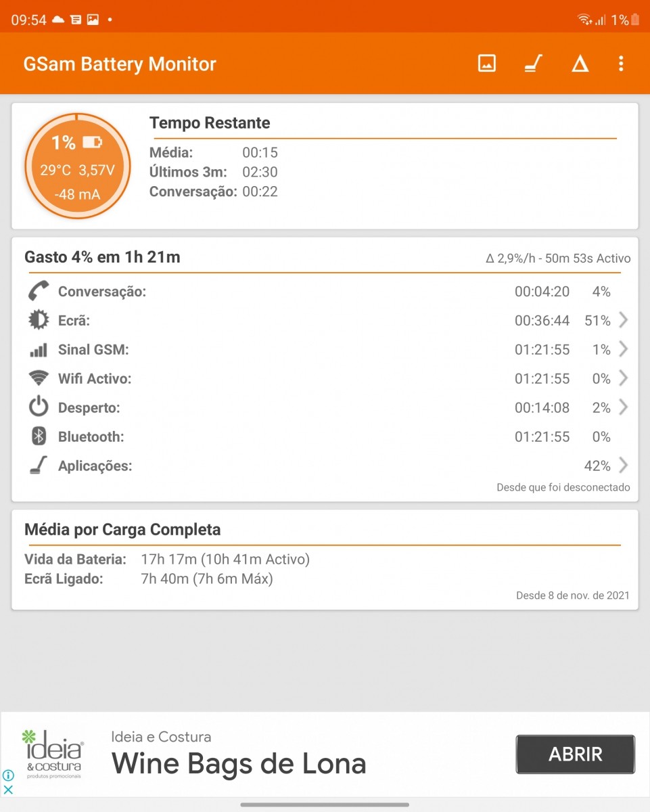Tap the Bluetooth icon in usage list
The height and width of the screenshot is (812, 650).
(x=39, y=436)
